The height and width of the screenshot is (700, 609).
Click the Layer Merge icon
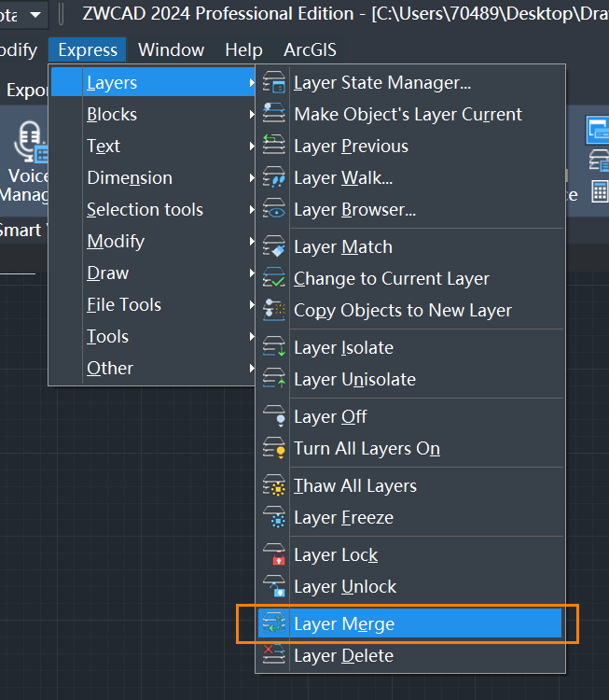coord(273,623)
